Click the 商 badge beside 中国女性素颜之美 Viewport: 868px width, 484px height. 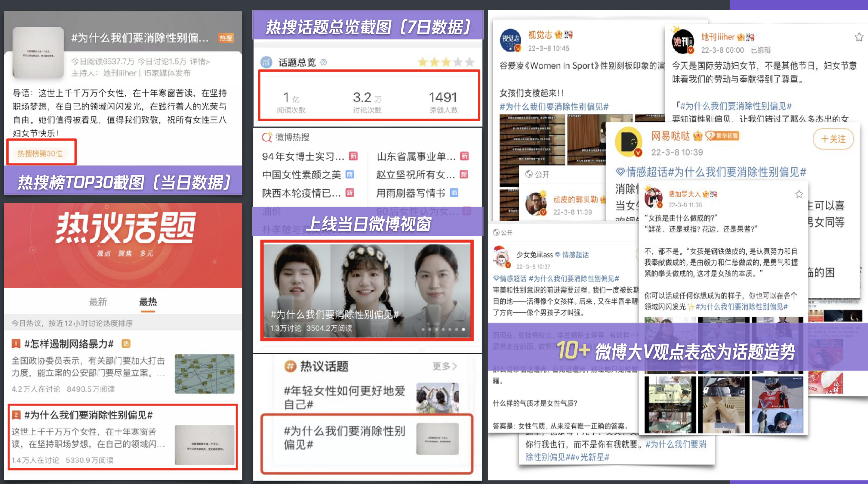click(x=349, y=174)
